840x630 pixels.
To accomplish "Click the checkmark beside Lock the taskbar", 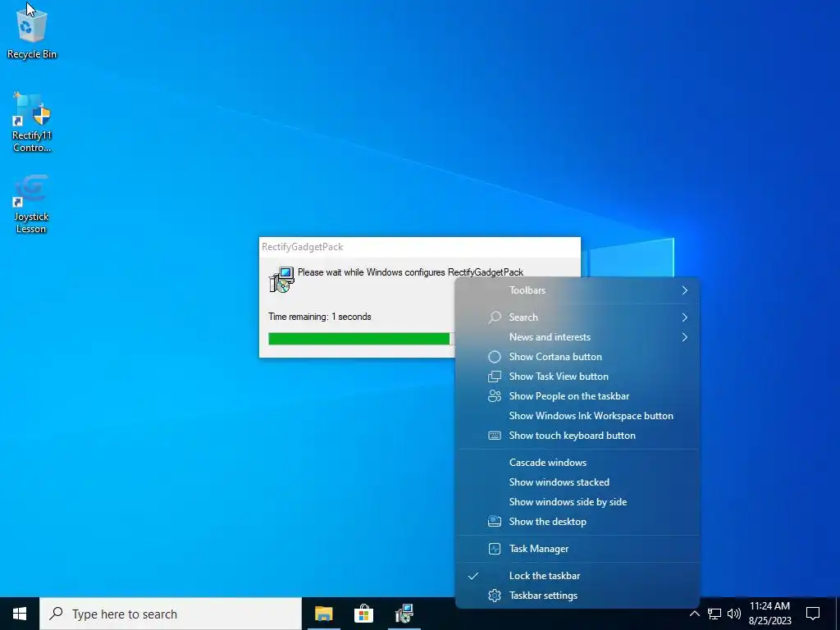I will pos(473,576).
